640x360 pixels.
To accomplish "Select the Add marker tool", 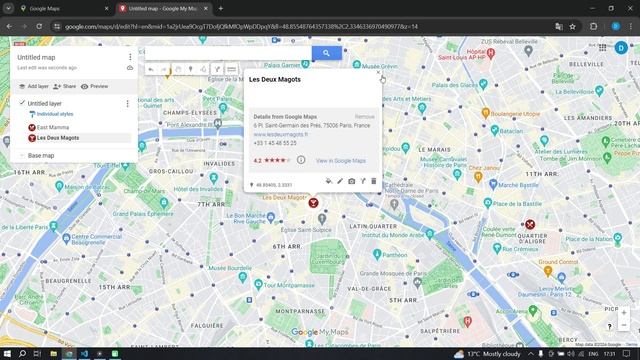I will [x=191, y=69].
